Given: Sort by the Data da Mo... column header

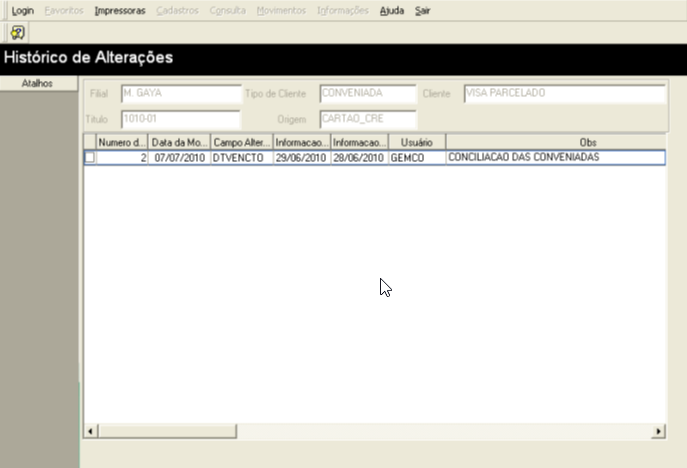Looking at the screenshot, I should tap(179, 142).
